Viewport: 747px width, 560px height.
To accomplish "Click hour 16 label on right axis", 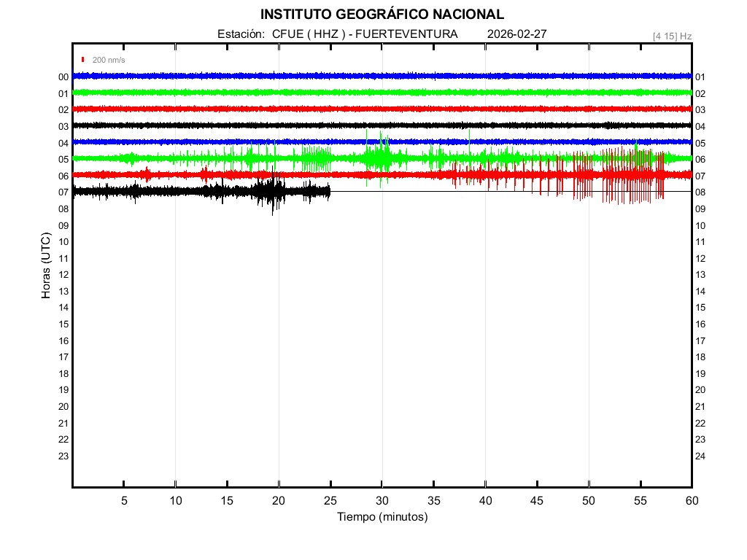I will pyautogui.click(x=700, y=324).
